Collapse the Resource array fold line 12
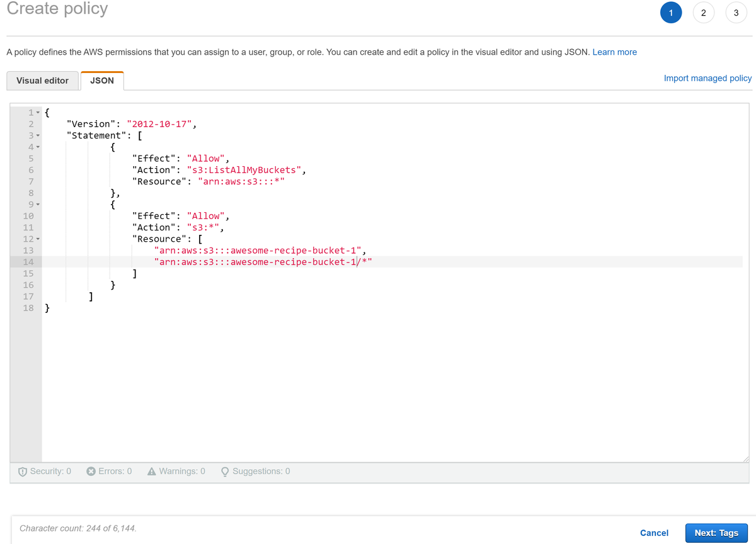 point(38,239)
